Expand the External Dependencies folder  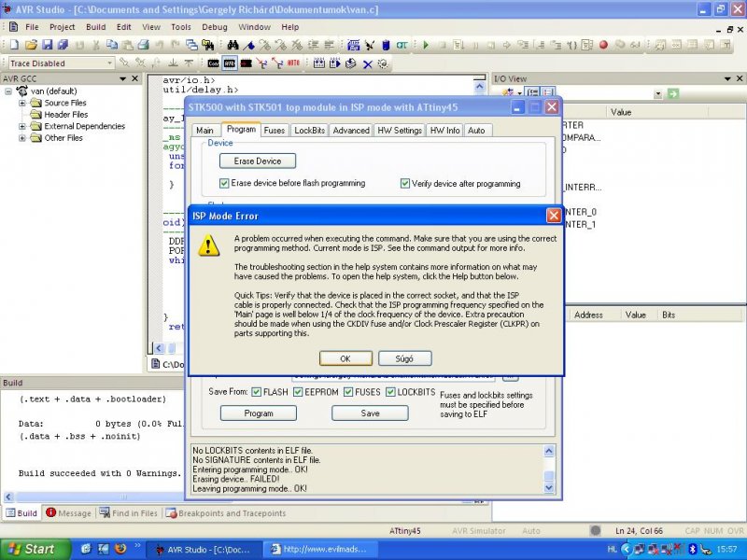pyautogui.click(x=21, y=126)
